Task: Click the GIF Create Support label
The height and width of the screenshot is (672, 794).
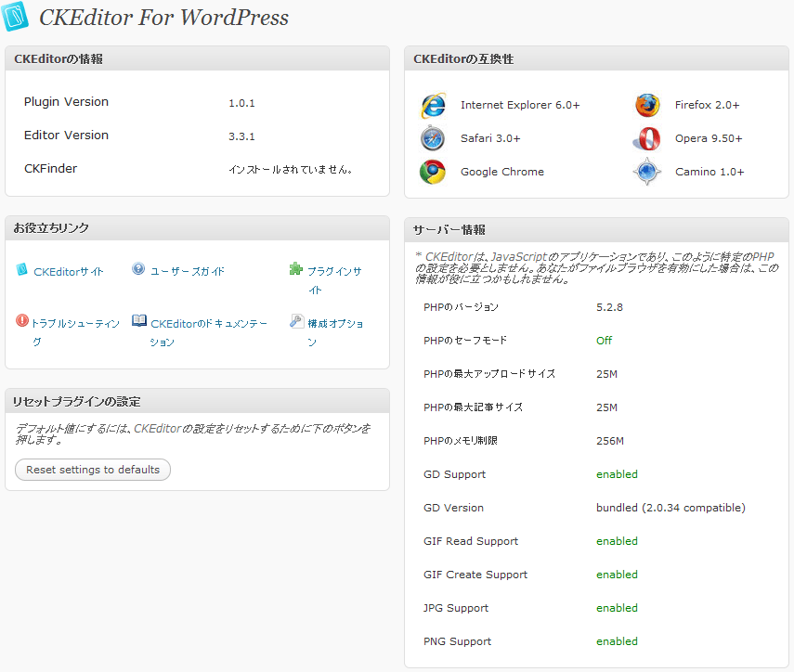Action: pos(475,575)
